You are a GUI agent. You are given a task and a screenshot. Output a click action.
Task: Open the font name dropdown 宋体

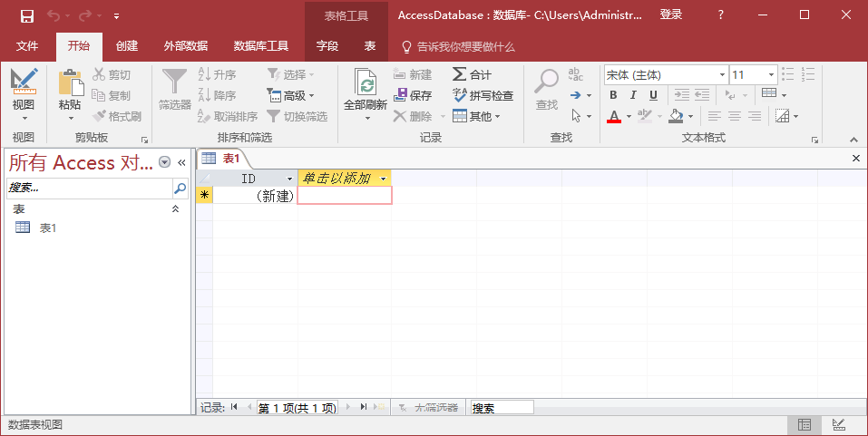click(x=722, y=75)
